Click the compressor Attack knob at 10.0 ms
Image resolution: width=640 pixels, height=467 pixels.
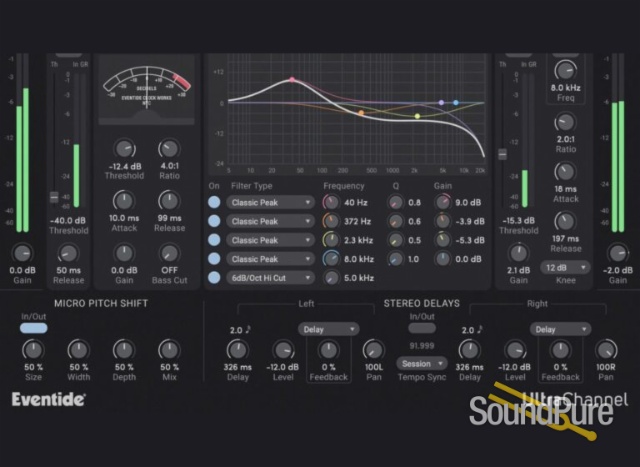124,200
